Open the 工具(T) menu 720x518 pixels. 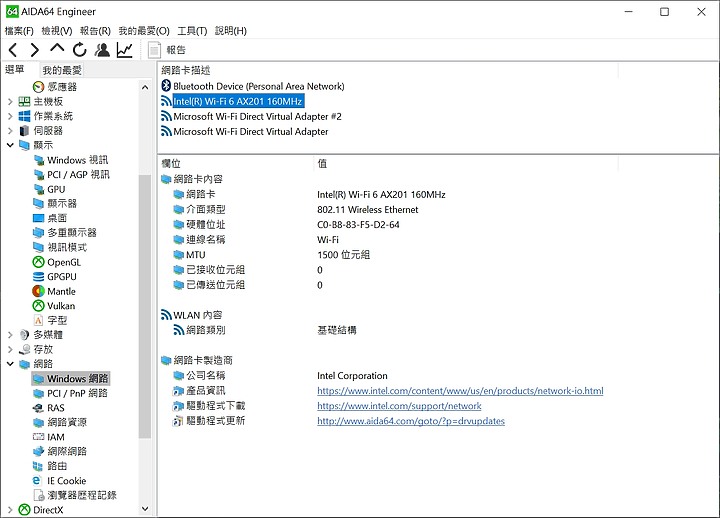[x=192, y=31]
